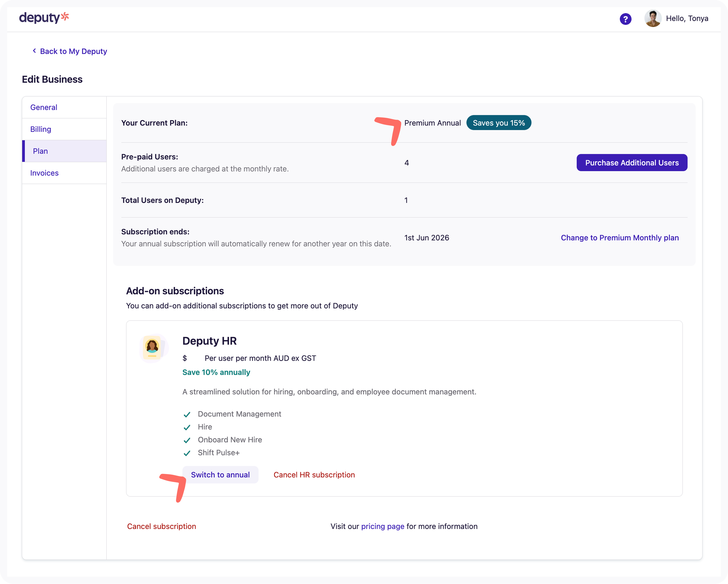Select the Plan tab

coord(64,151)
